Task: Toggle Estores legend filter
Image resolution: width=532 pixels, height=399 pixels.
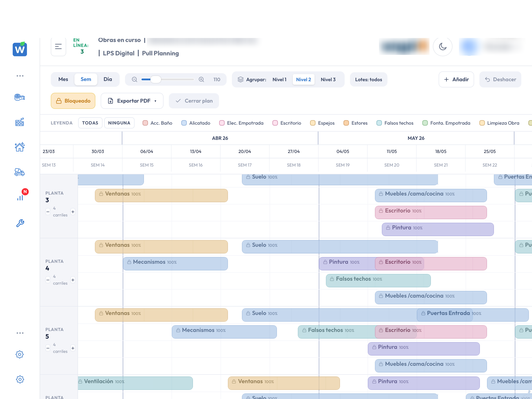Action: (x=356, y=123)
